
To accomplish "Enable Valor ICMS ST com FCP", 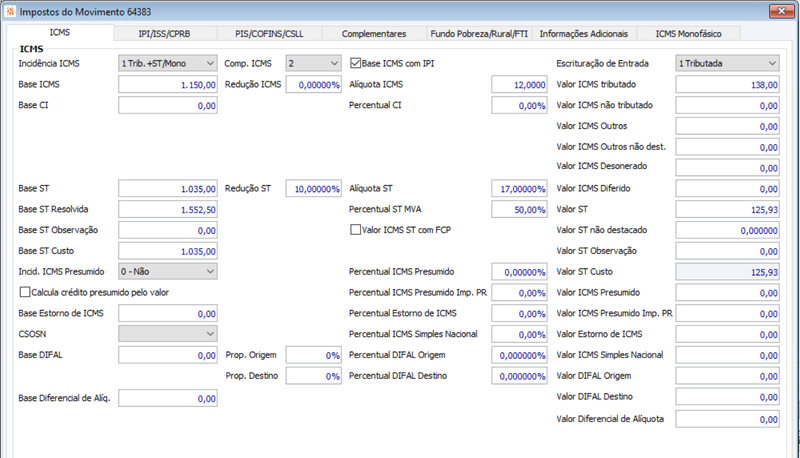I will click(356, 230).
